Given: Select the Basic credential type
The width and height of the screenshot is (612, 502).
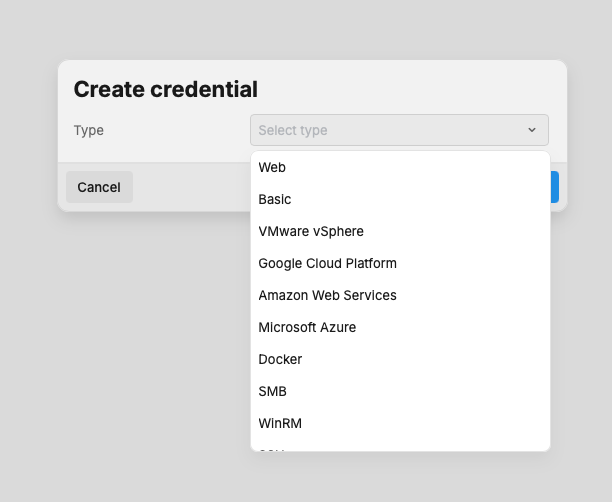Looking at the screenshot, I should point(275,200).
